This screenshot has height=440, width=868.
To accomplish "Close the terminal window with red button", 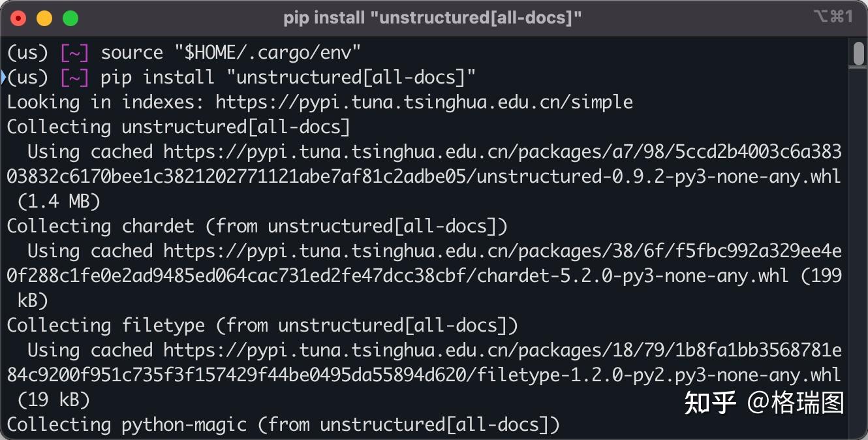I will point(18,18).
